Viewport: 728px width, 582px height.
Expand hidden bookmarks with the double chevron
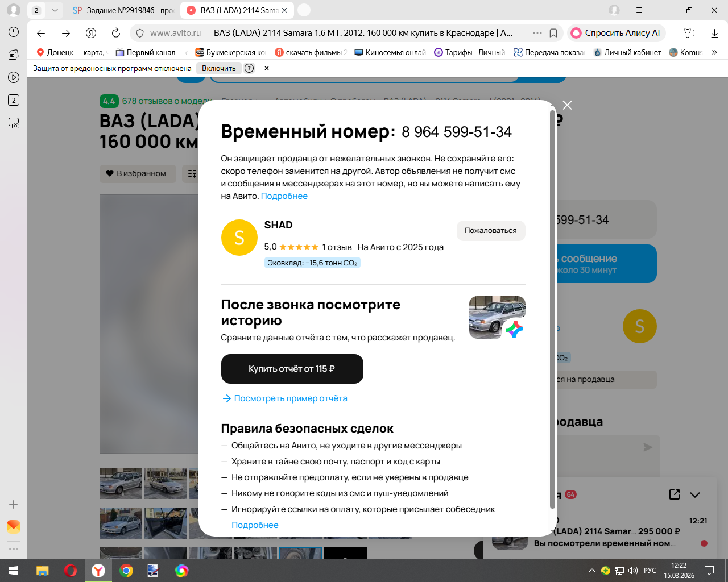tap(714, 52)
